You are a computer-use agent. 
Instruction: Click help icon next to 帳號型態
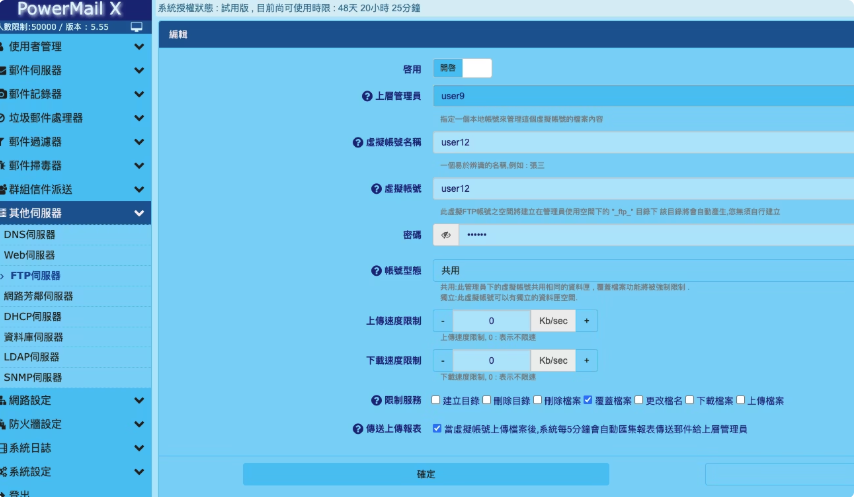376,271
